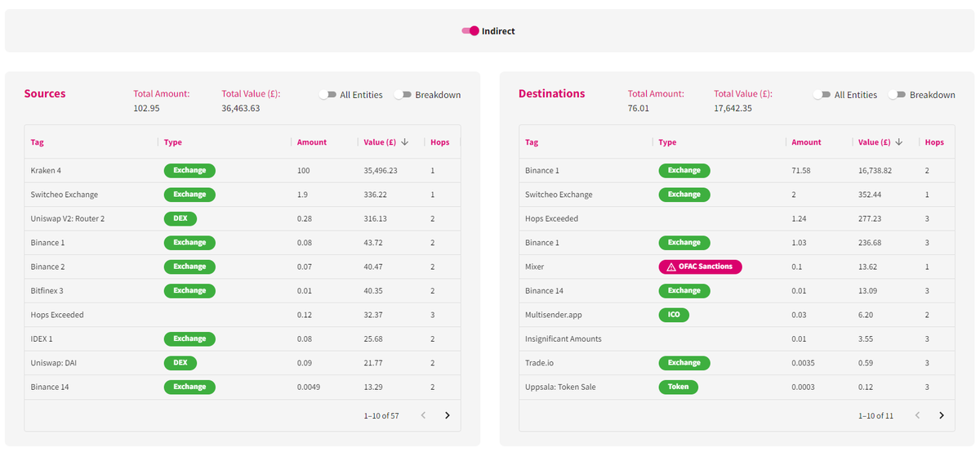Screen dimensions: 980x457
Task: Sort Sources table by Hops column
Action: pos(440,142)
